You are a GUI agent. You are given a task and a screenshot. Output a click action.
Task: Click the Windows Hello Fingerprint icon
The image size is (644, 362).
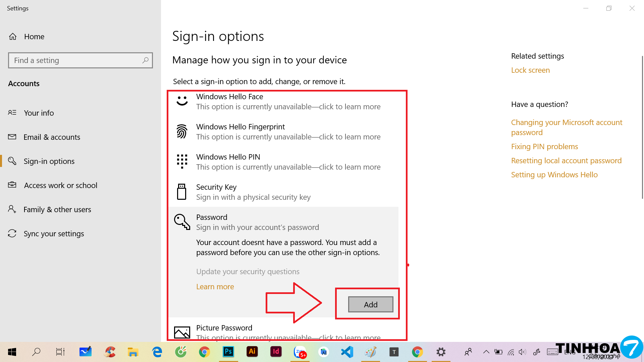(x=182, y=131)
